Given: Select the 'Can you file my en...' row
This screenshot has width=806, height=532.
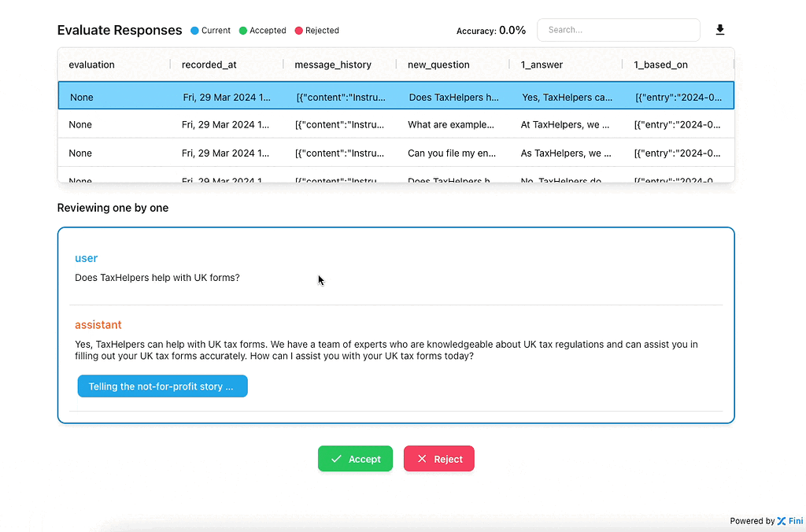Looking at the screenshot, I should click(x=451, y=153).
